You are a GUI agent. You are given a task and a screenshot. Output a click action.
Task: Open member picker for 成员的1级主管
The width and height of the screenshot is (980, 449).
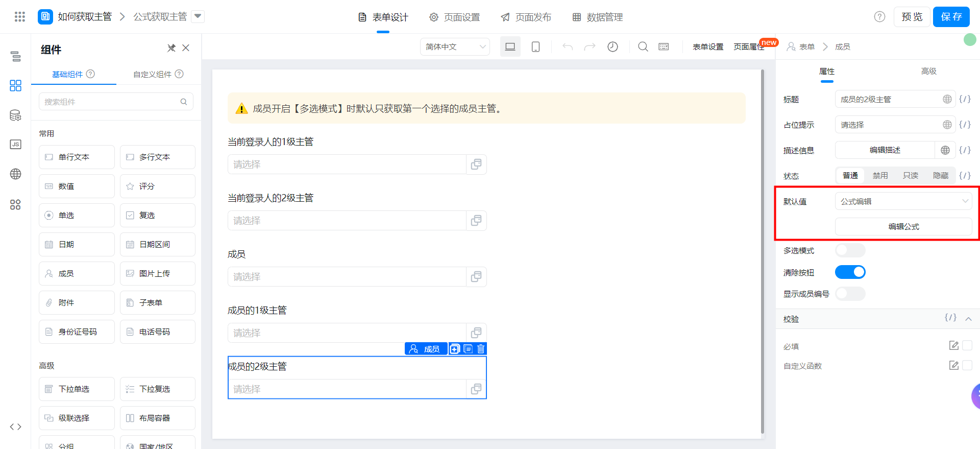476,333
